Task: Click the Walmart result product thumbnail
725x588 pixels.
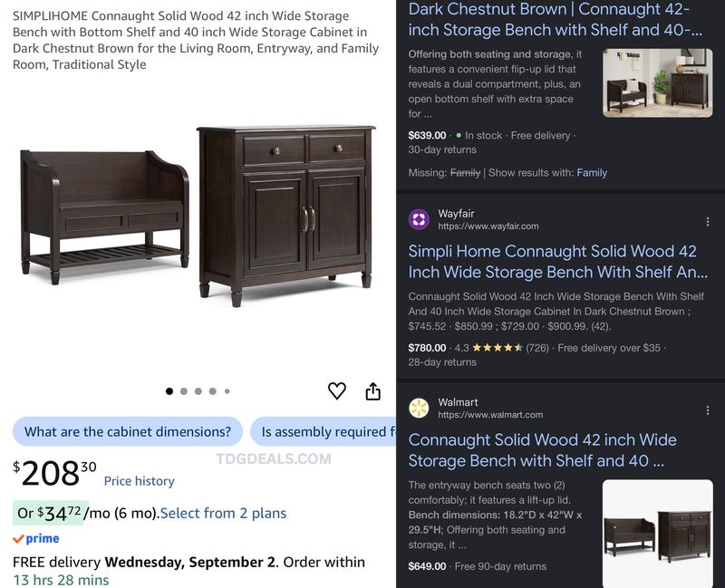Action: point(658,534)
